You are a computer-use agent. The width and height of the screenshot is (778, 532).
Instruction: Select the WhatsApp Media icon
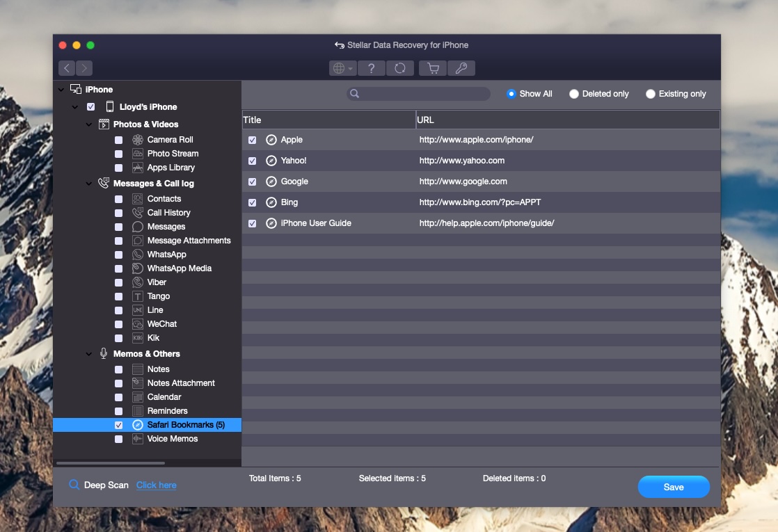[x=138, y=268]
